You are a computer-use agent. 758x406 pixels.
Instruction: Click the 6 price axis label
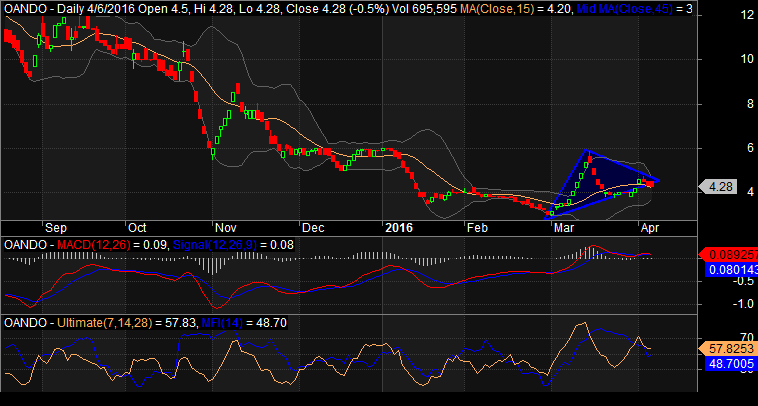(x=750, y=148)
